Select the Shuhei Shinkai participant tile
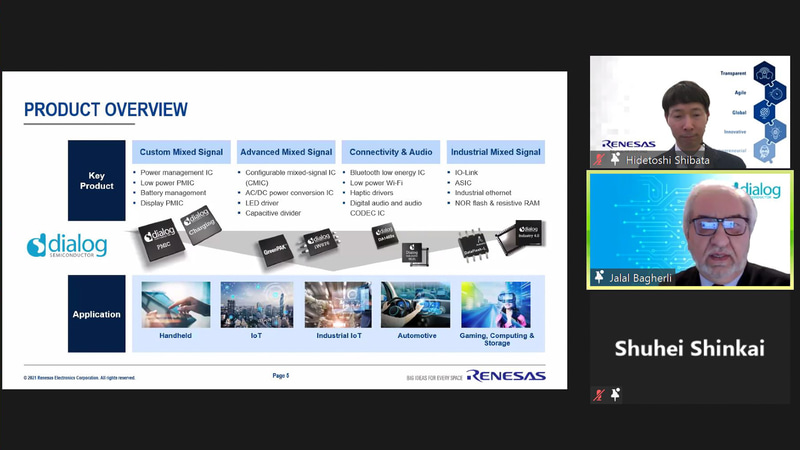 (690, 348)
